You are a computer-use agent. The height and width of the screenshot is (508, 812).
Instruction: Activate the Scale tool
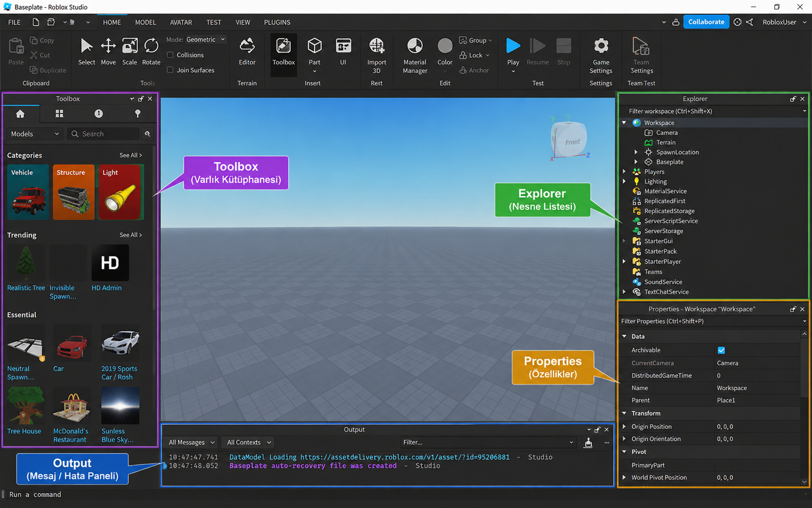[x=130, y=52]
